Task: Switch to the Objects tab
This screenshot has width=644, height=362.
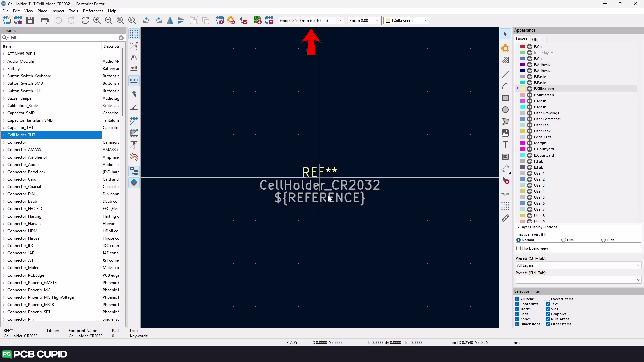Action: [x=538, y=39]
